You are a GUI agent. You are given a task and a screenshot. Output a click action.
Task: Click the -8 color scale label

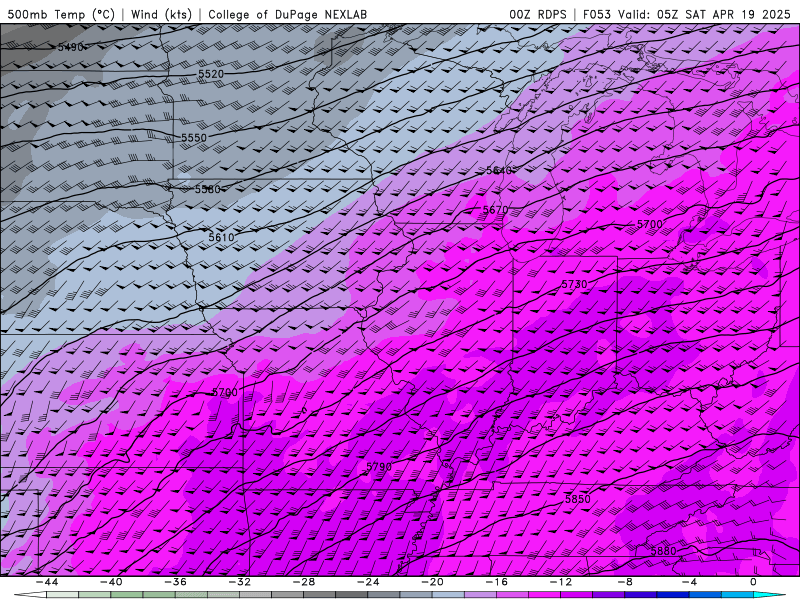click(625, 582)
